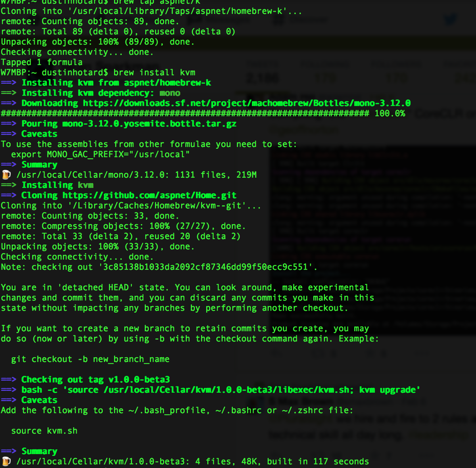Click the 'source kvm.sh' line
Viewport: 476px width, 468px height.
tap(44, 431)
